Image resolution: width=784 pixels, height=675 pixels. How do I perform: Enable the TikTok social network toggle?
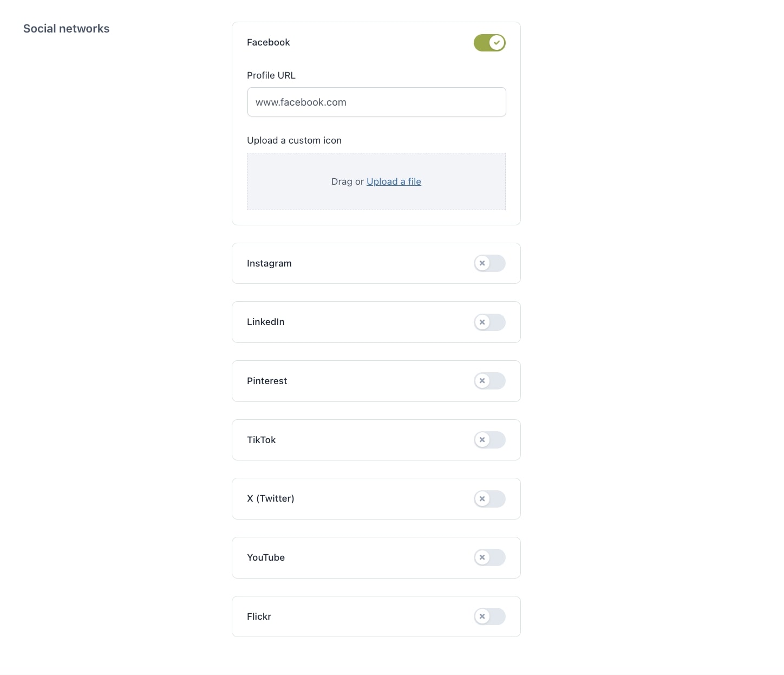click(489, 440)
